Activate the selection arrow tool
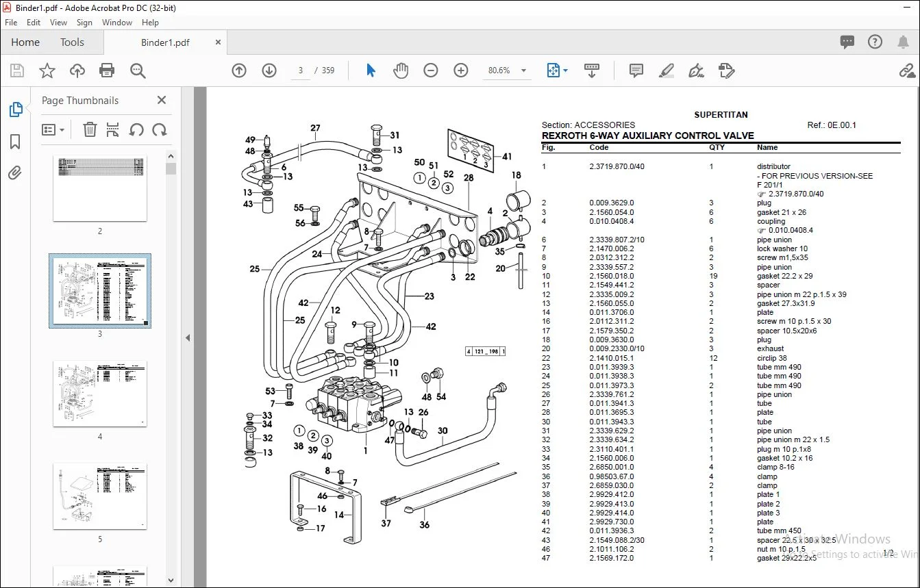This screenshot has width=920, height=588. coord(371,71)
